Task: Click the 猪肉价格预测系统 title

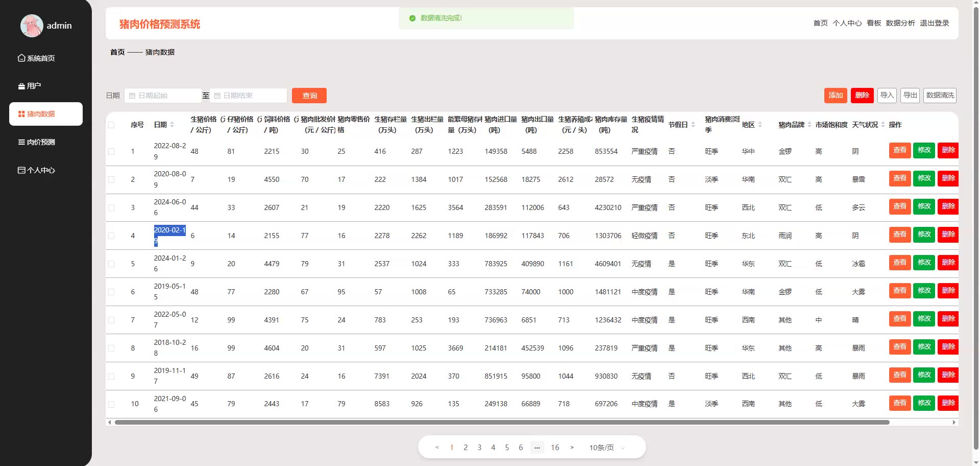Action: click(x=160, y=24)
